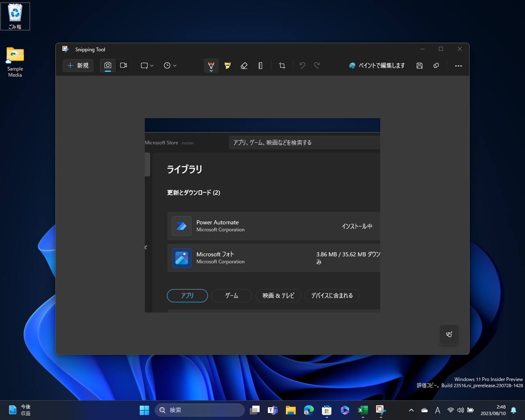Open the See more menu
This screenshot has height=420, width=525.
pyautogui.click(x=458, y=66)
